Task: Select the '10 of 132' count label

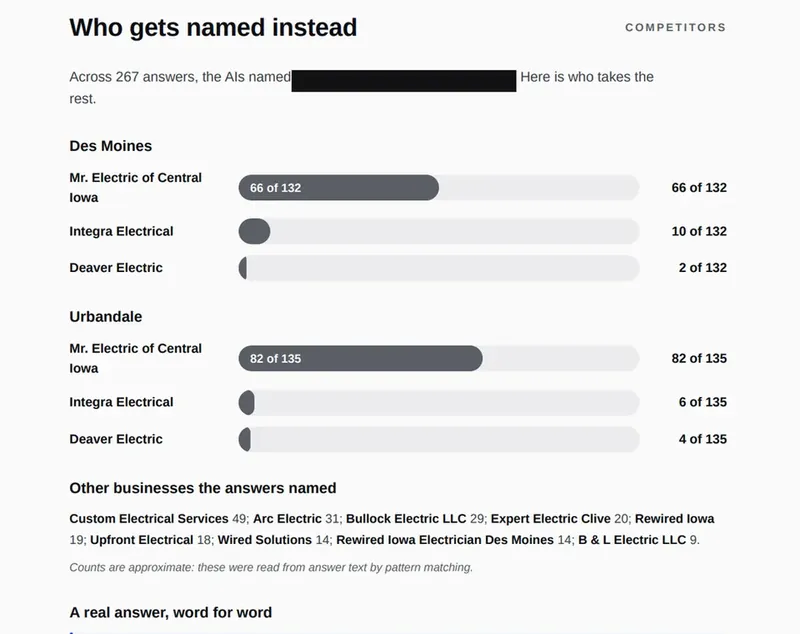Action: (x=699, y=231)
